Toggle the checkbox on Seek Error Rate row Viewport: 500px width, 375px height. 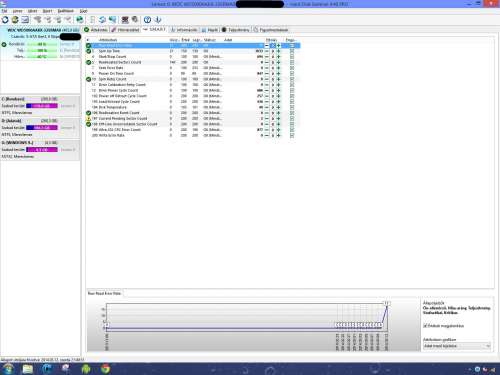point(292,68)
